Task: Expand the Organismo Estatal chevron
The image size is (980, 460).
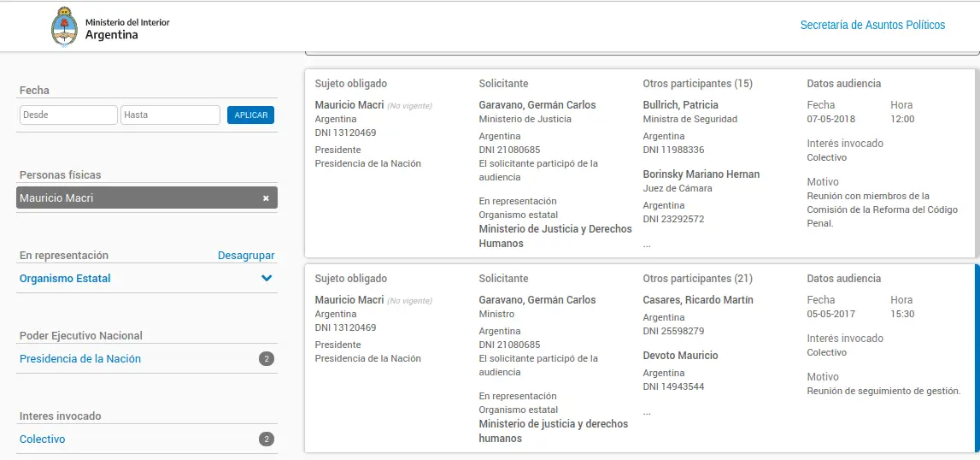Action: [267, 278]
